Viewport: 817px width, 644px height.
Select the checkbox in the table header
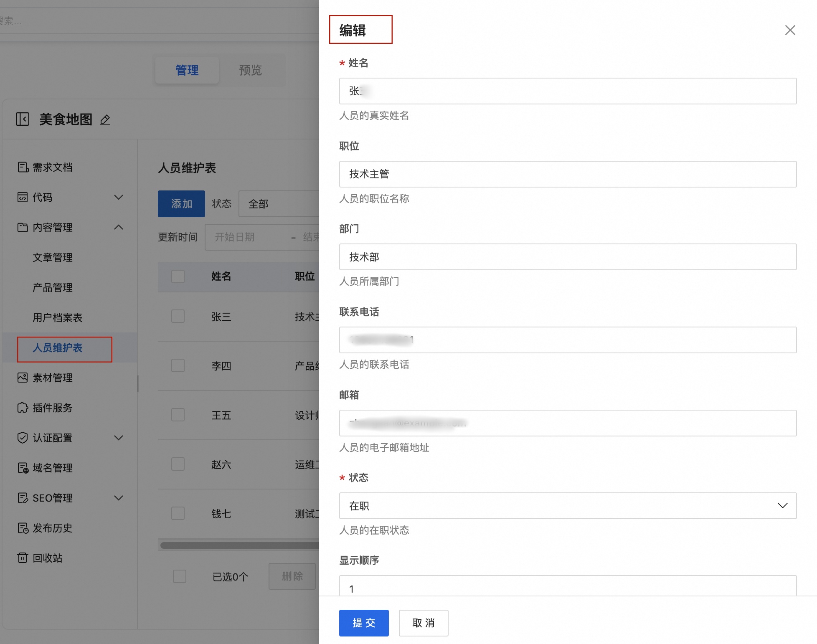(178, 276)
